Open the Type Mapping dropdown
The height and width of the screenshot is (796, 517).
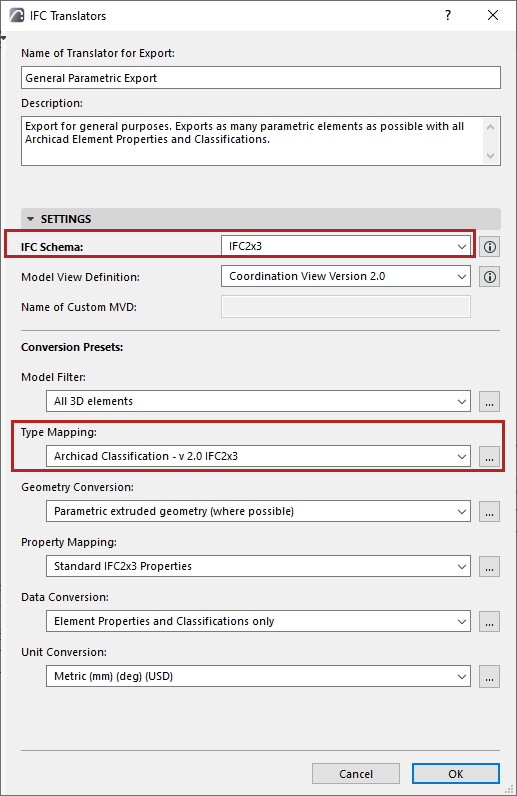tap(258, 456)
